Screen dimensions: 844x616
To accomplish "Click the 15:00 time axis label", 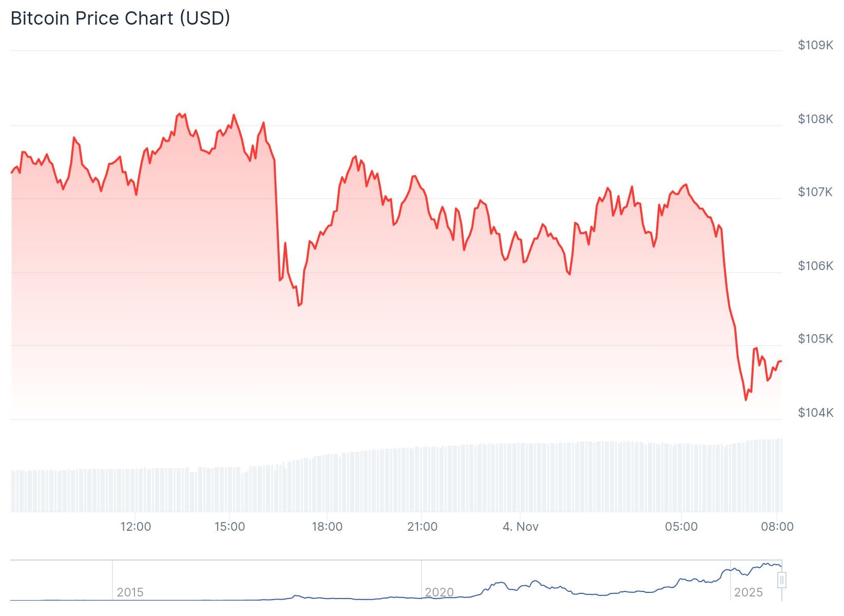I will click(x=229, y=527).
